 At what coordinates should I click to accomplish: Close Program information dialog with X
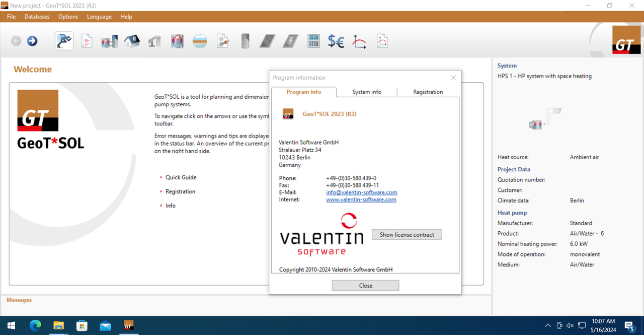[453, 78]
